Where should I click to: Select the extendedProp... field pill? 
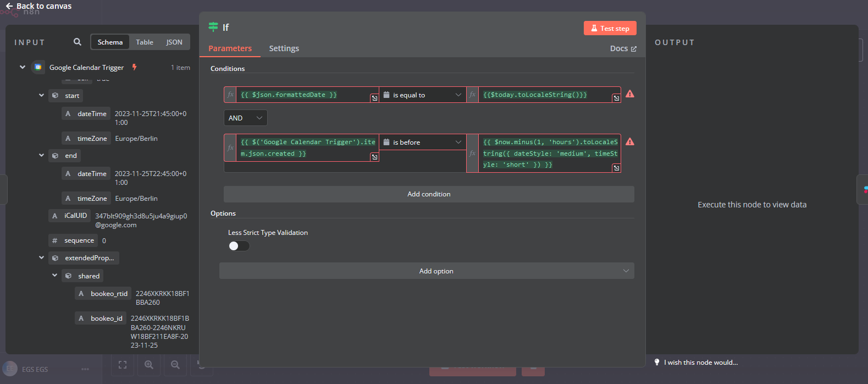[84, 258]
